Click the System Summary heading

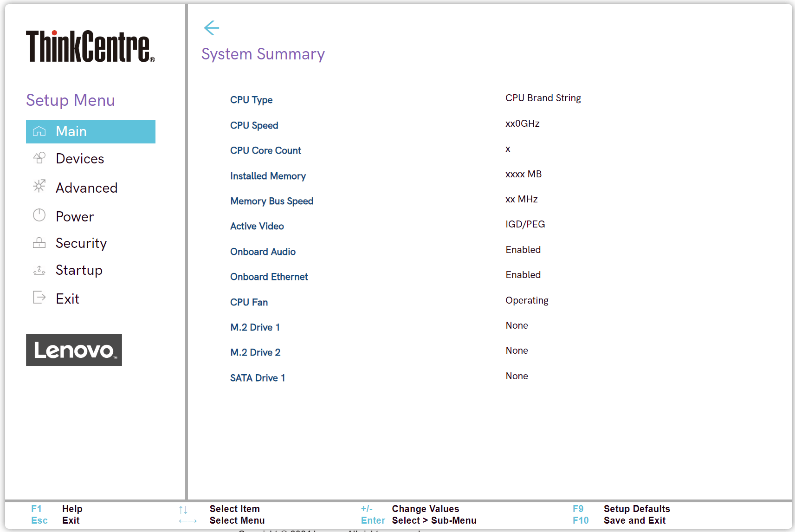click(x=263, y=54)
